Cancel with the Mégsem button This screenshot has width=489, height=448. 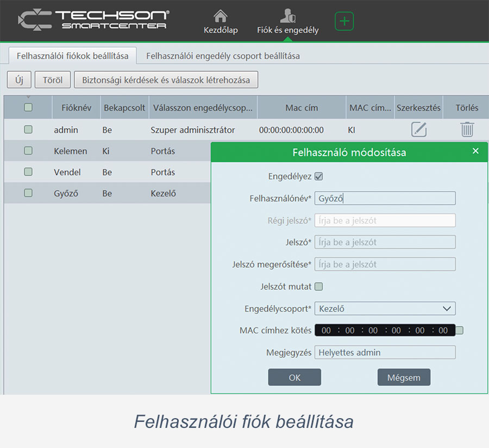point(404,377)
